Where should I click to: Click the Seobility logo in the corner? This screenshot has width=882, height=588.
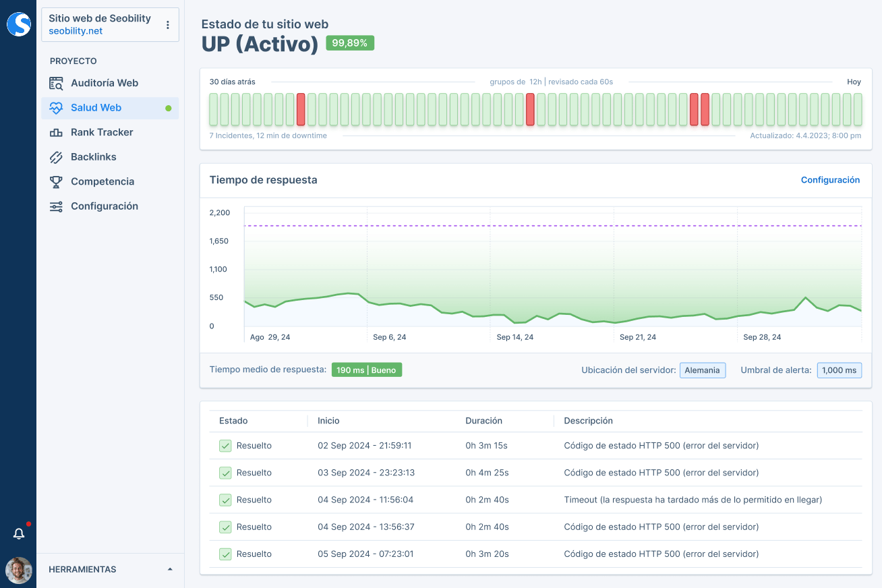click(x=18, y=24)
